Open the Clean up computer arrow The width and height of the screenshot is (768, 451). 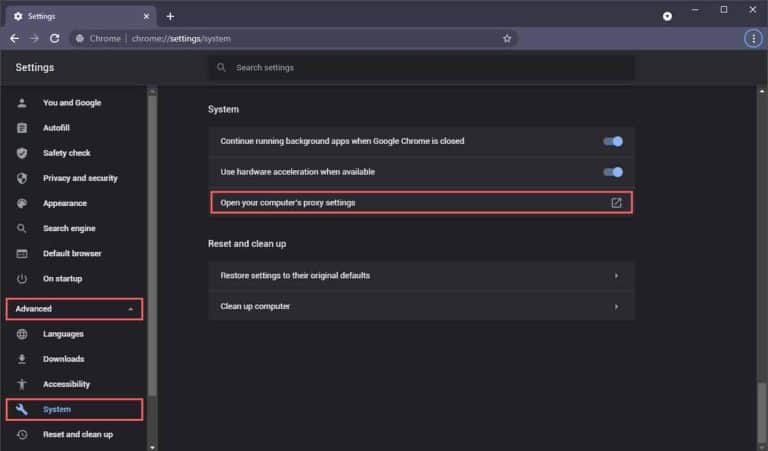616,306
